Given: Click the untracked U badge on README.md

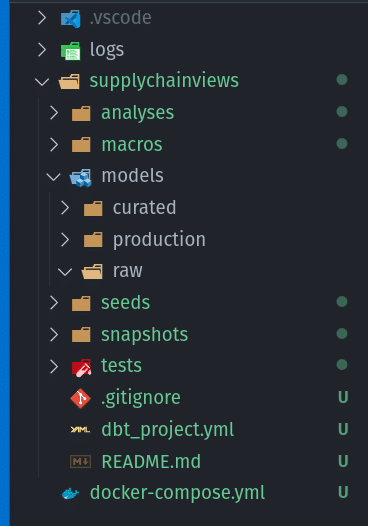Looking at the screenshot, I should [x=343, y=461].
